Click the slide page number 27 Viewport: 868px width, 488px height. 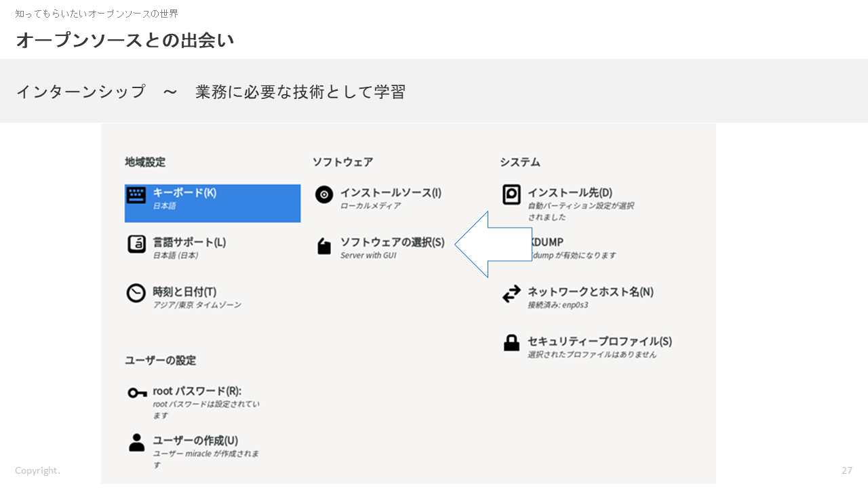(846, 470)
